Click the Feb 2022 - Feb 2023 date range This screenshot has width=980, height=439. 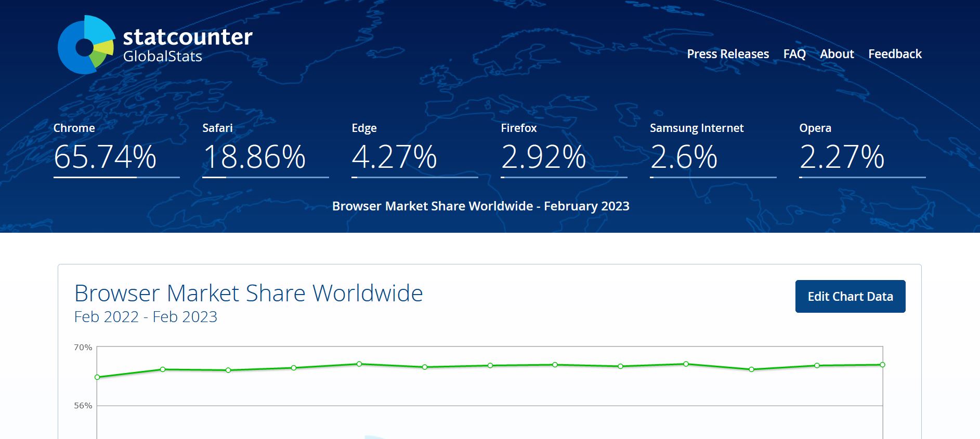pos(146,317)
